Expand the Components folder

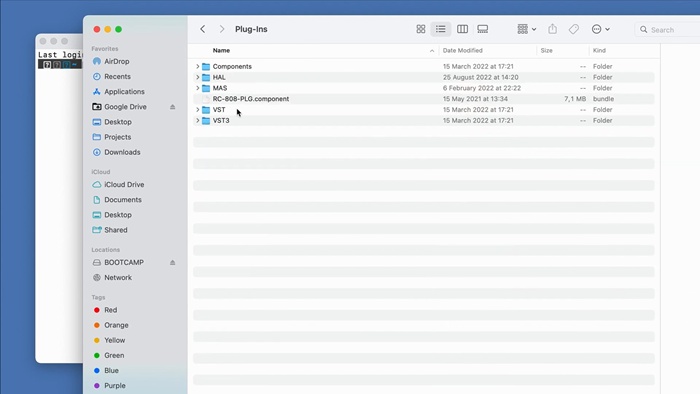tap(198, 66)
